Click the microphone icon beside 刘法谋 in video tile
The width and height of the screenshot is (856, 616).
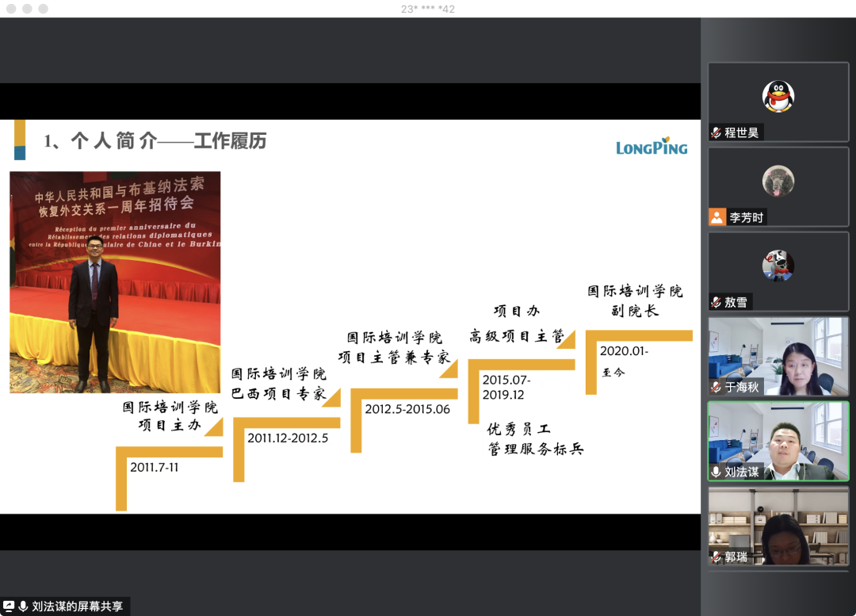(716, 472)
